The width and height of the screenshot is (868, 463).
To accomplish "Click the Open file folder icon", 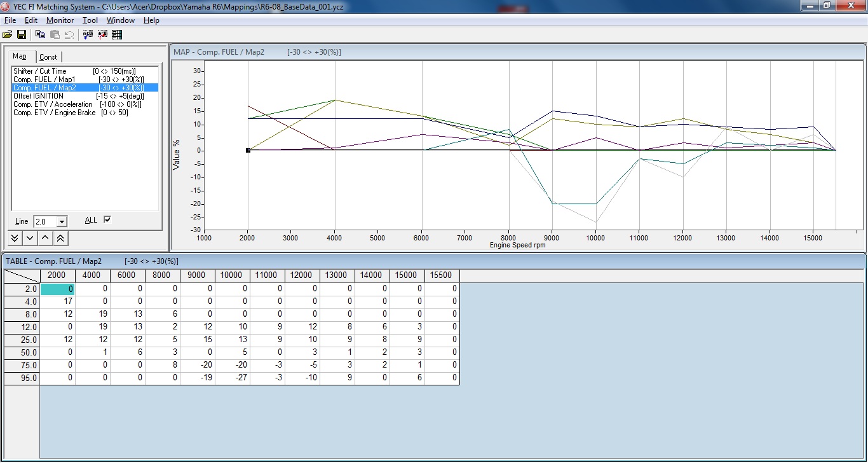I will tap(8, 34).
